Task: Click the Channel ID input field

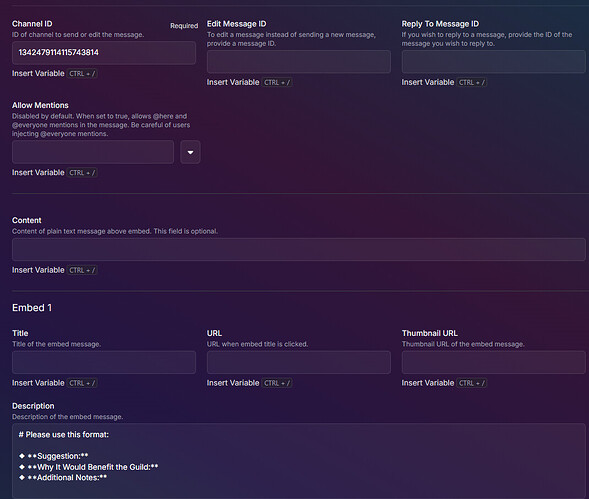Action: point(104,53)
